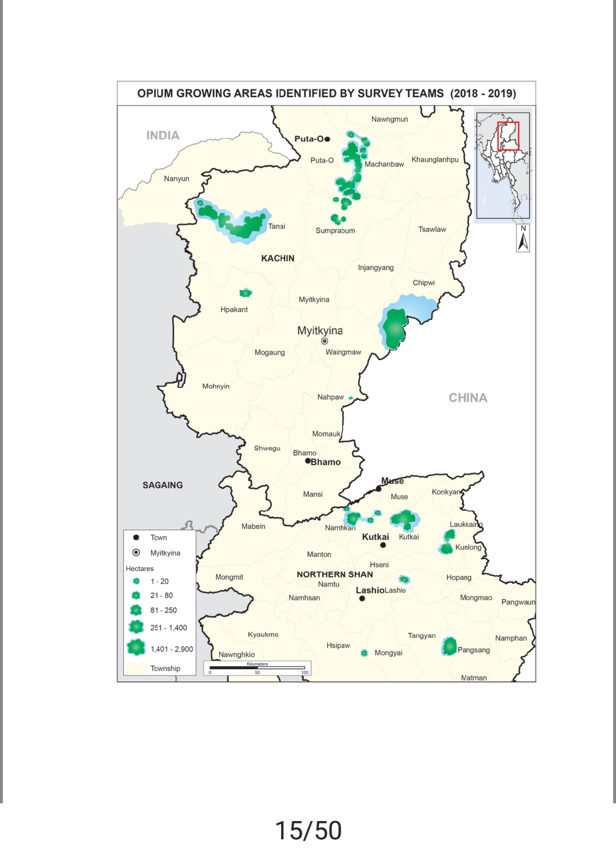This screenshot has width=616, height=857.
Task: Click the 'INDIA' country label
Action: click(163, 135)
